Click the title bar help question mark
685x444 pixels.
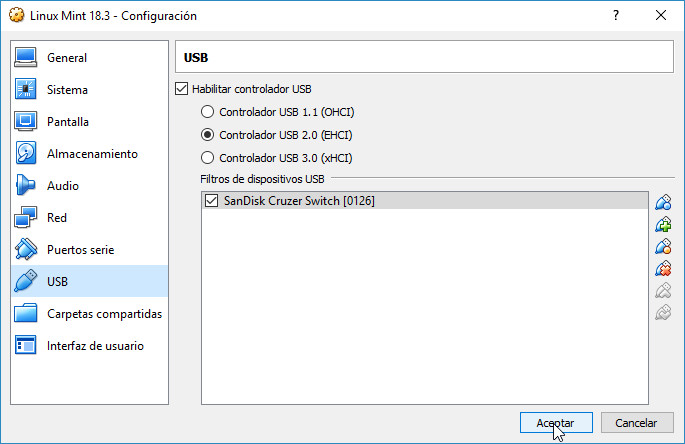614,16
